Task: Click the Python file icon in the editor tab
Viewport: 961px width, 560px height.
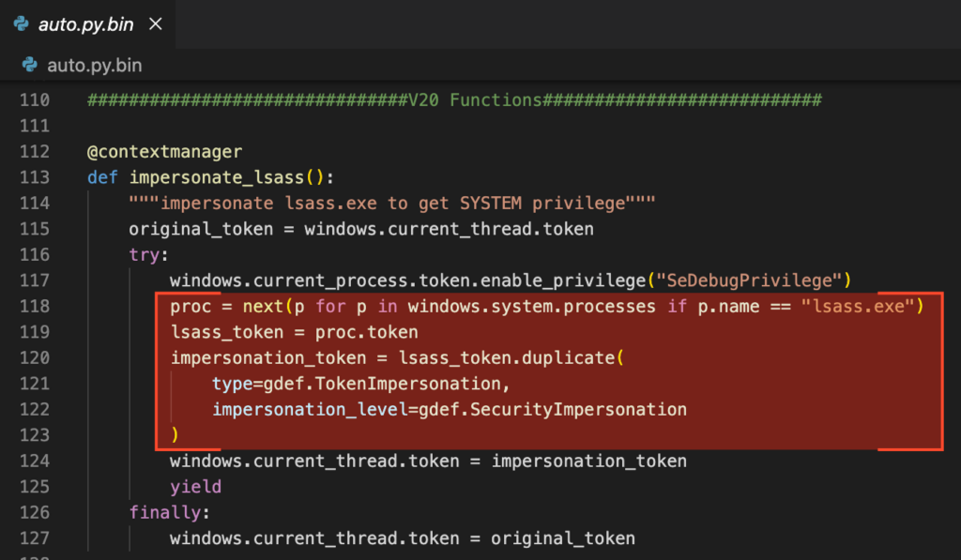Action: coord(20,23)
